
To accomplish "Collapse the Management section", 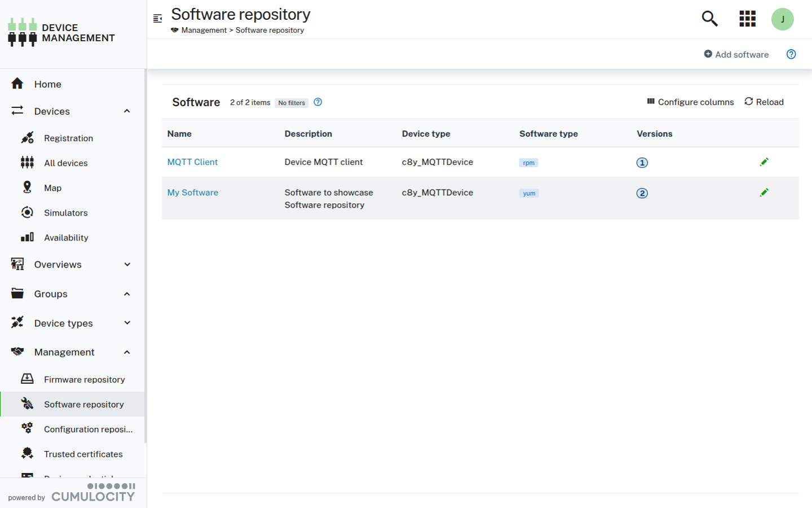I will click(127, 352).
